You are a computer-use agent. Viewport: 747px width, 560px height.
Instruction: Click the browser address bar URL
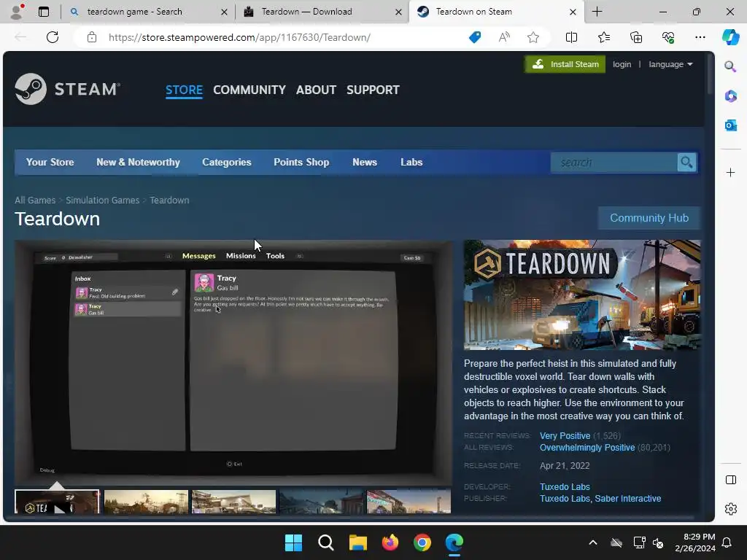tap(239, 37)
